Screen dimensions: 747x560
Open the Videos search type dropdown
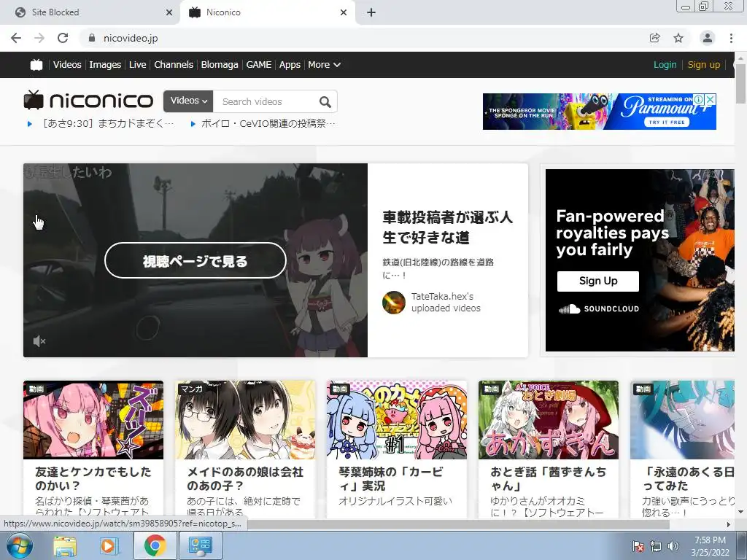pyautogui.click(x=189, y=101)
